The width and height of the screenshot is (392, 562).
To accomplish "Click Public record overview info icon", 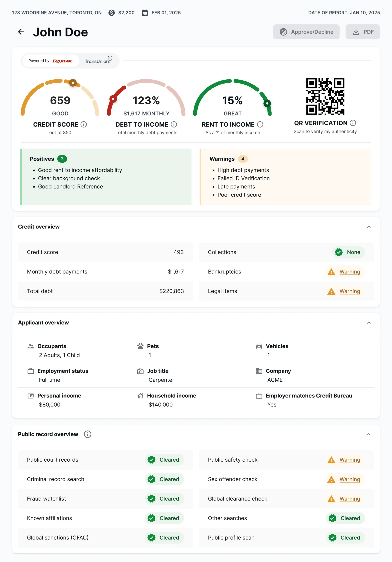I will (87, 434).
